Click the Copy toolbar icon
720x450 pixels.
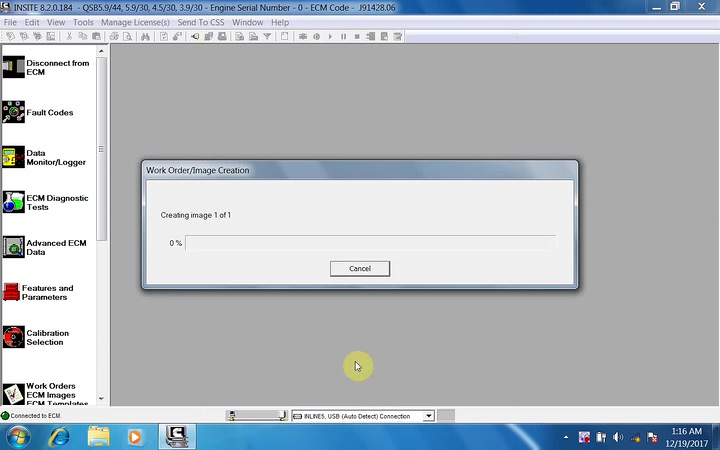(83, 36)
